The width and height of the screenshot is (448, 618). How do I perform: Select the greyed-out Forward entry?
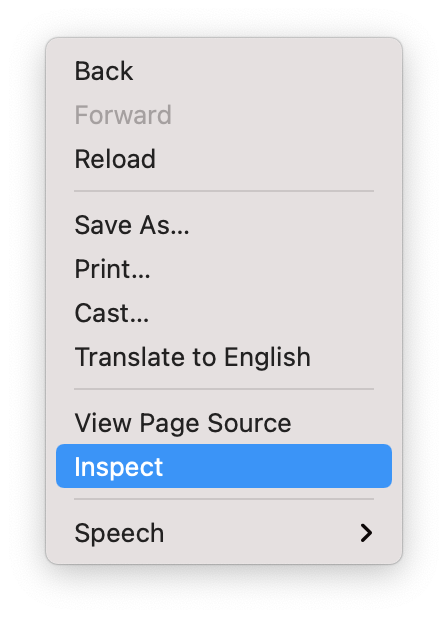224,115
